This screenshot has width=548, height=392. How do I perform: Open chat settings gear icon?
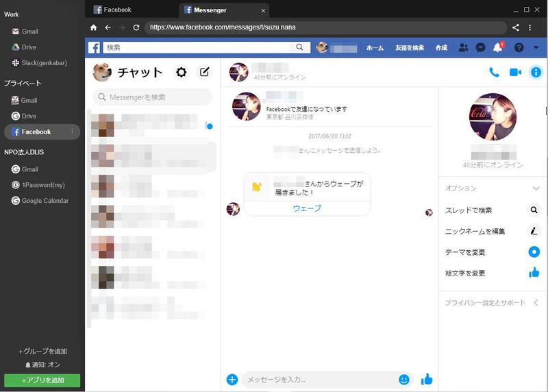[181, 73]
